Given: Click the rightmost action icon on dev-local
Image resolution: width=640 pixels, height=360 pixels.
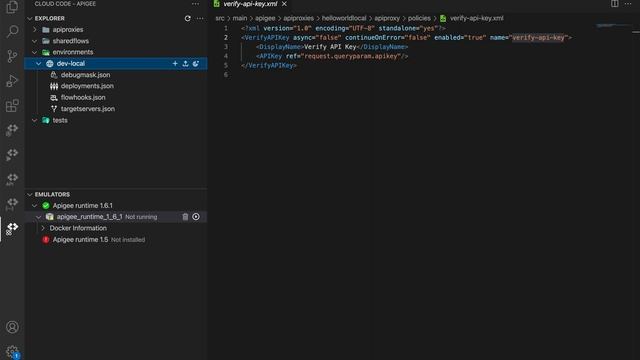Looking at the screenshot, I should coord(196,64).
